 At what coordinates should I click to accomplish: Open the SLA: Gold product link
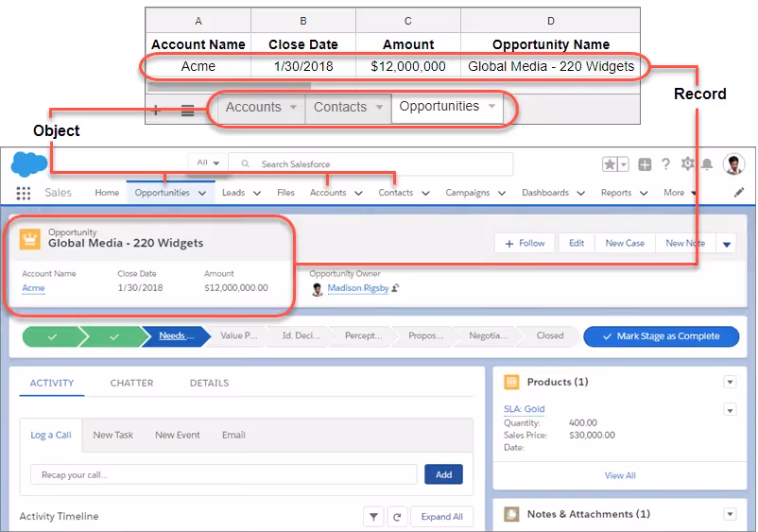(x=524, y=409)
